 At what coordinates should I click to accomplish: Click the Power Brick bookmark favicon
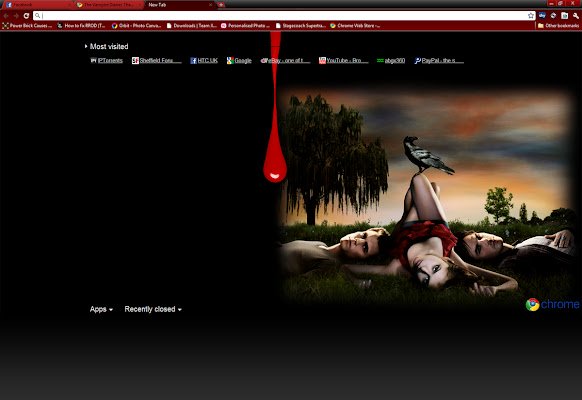click(6, 26)
